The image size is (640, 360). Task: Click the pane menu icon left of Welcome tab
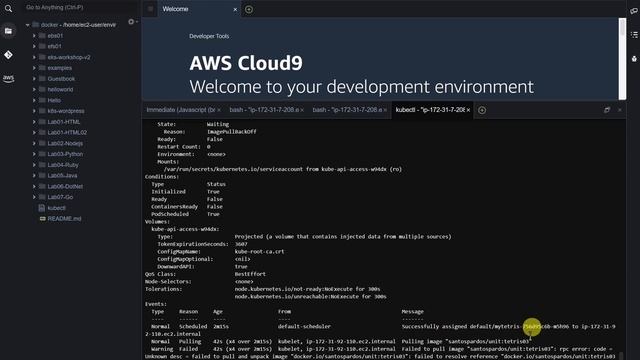(150, 9)
